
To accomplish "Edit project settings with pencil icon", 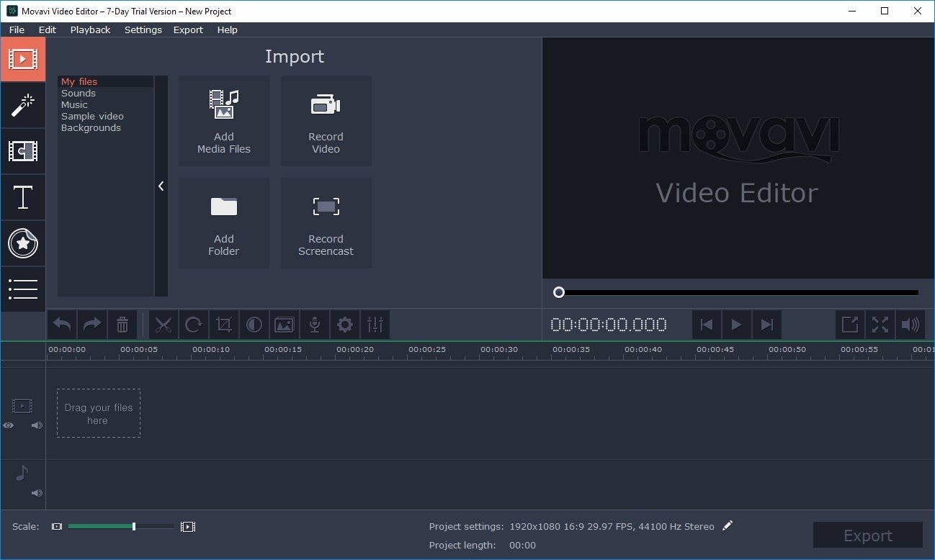I will (x=728, y=525).
